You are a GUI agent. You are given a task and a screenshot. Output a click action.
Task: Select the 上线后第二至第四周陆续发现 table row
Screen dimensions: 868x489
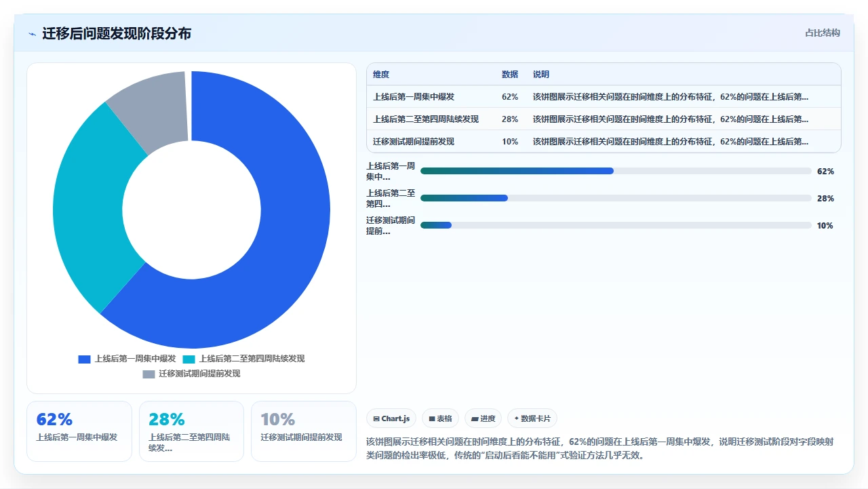coord(604,119)
